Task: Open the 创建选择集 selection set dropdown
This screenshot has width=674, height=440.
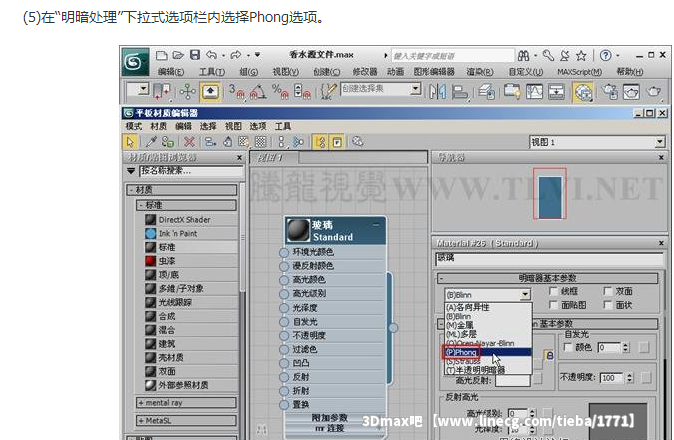Action: pos(415,89)
